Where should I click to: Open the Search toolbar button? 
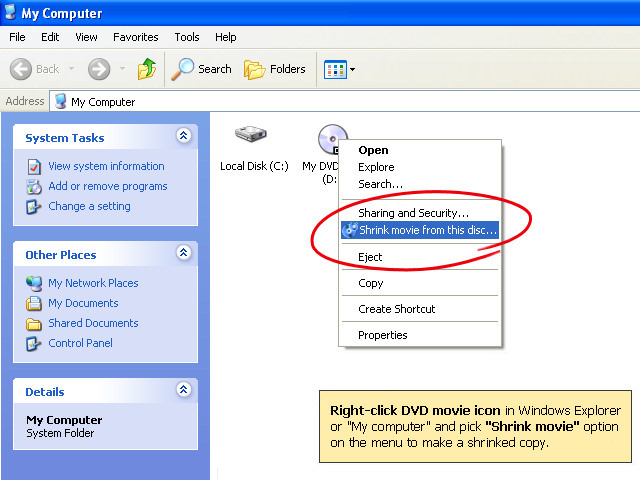[x=201, y=69]
